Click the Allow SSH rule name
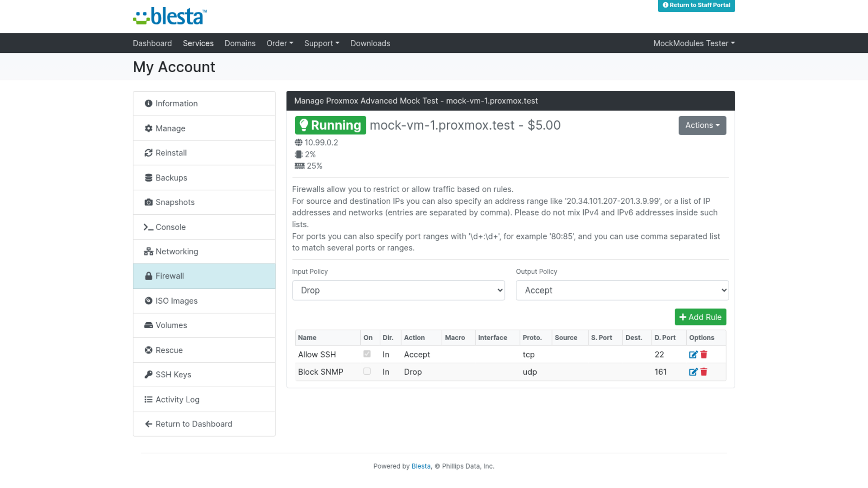 pyautogui.click(x=317, y=355)
